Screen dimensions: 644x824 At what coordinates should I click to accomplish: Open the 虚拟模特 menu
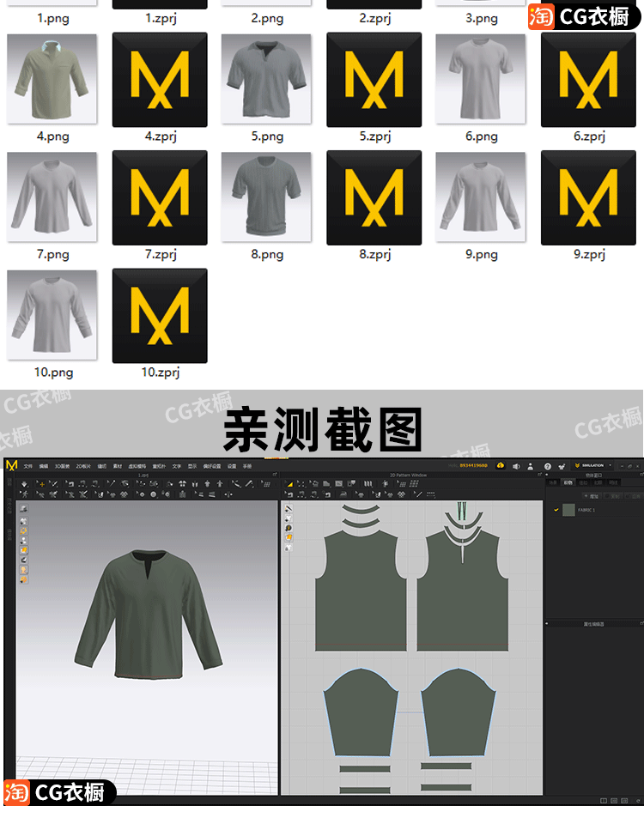(137, 466)
